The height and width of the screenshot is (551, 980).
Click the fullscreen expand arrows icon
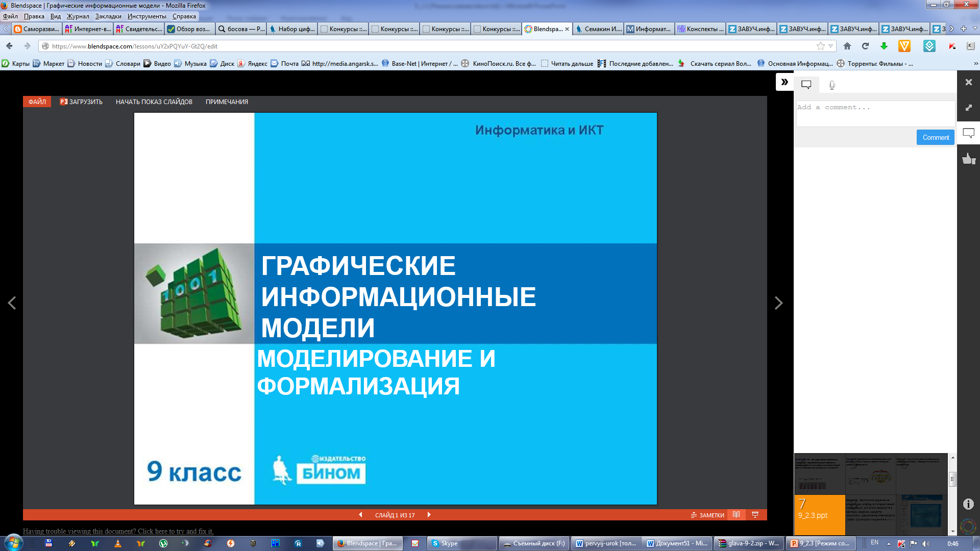(x=968, y=108)
